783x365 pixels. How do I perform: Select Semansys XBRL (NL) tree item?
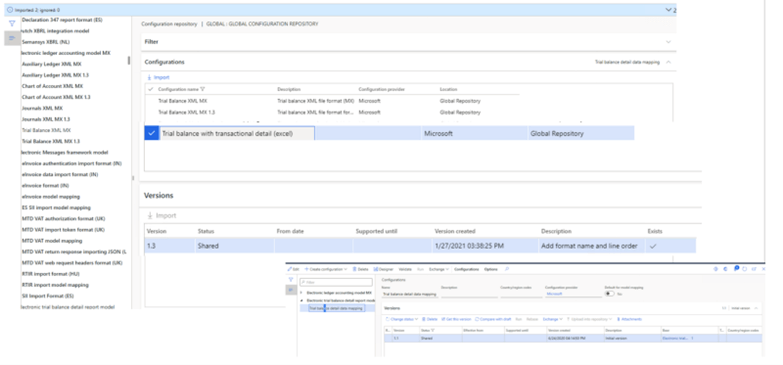pyautogui.click(x=45, y=42)
